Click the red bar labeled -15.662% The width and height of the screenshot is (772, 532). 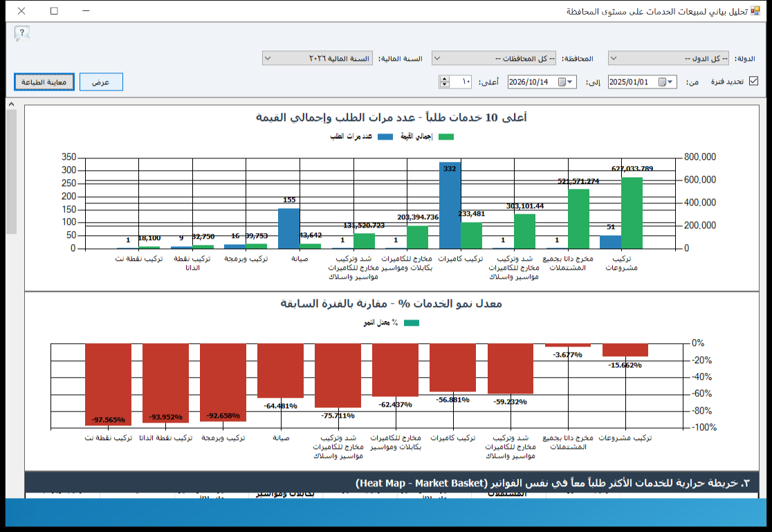pos(625,350)
